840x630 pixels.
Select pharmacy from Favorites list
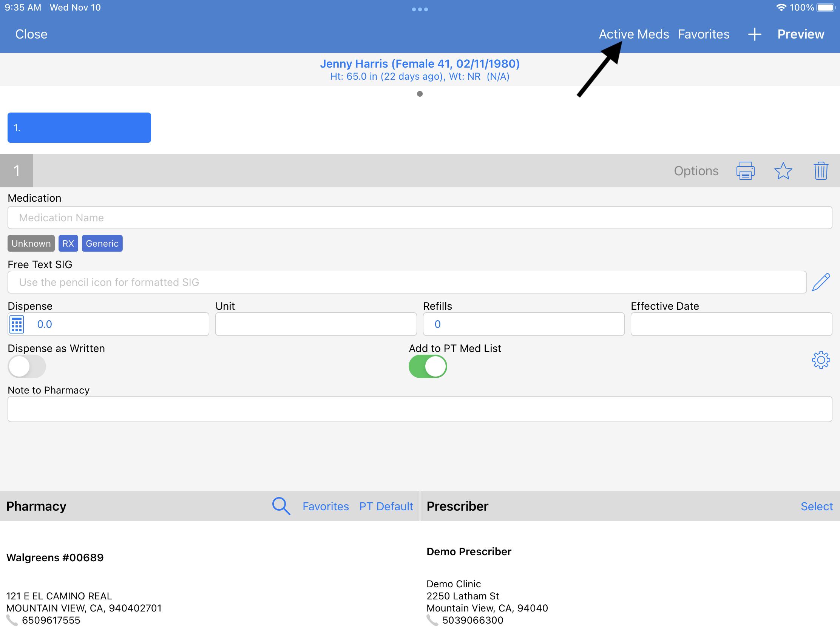click(x=326, y=506)
